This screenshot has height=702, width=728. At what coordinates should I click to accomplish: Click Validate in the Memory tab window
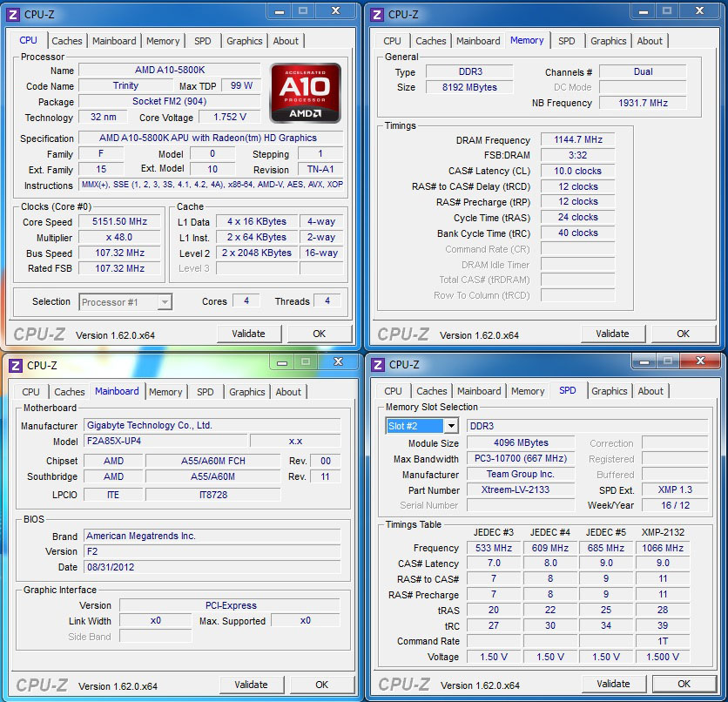tap(613, 334)
